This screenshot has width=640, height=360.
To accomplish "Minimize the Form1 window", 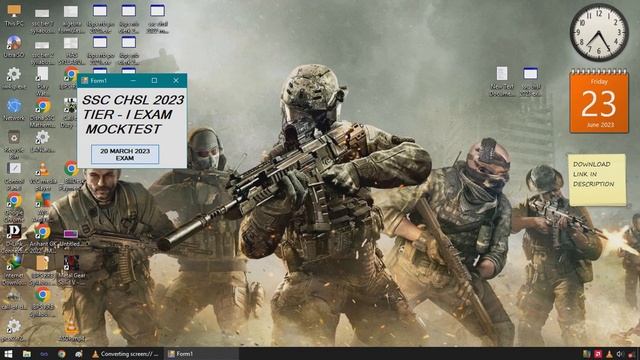I will click(x=133, y=81).
